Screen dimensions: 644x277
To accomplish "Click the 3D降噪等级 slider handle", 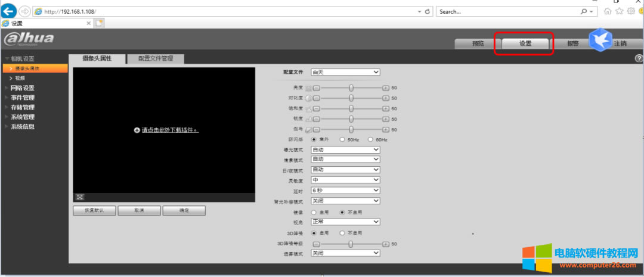I will [x=351, y=244].
